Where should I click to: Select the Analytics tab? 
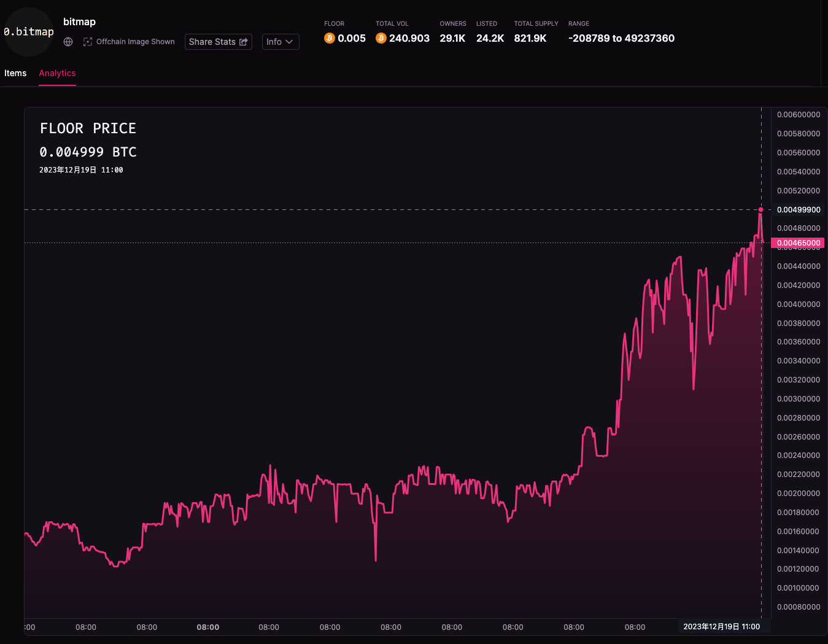pyautogui.click(x=57, y=73)
